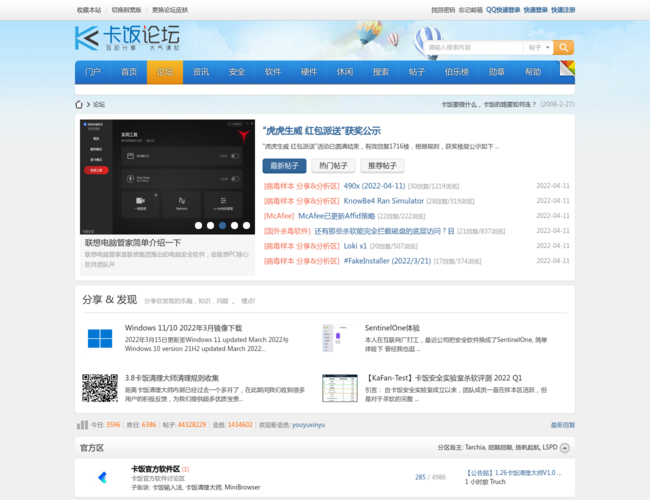
Task: Click the home icon in breadcrumb
Action: point(80,104)
